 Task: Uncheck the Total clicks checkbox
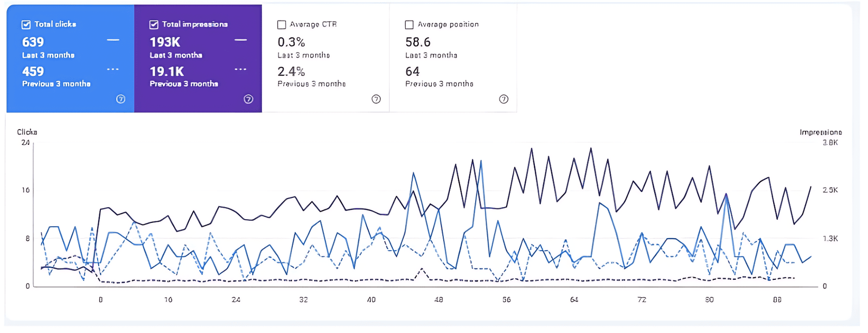coord(26,24)
